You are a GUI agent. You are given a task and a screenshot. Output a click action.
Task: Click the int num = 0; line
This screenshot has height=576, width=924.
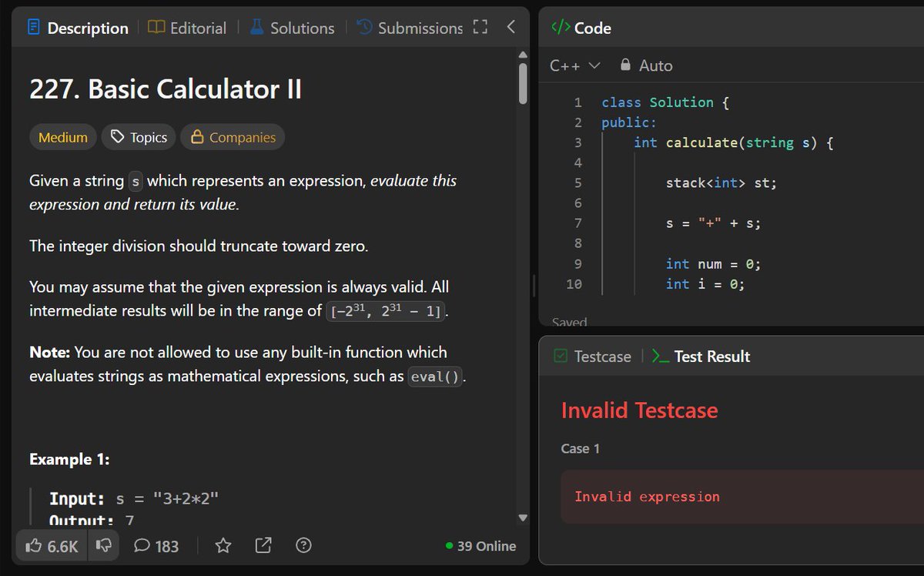(x=713, y=264)
